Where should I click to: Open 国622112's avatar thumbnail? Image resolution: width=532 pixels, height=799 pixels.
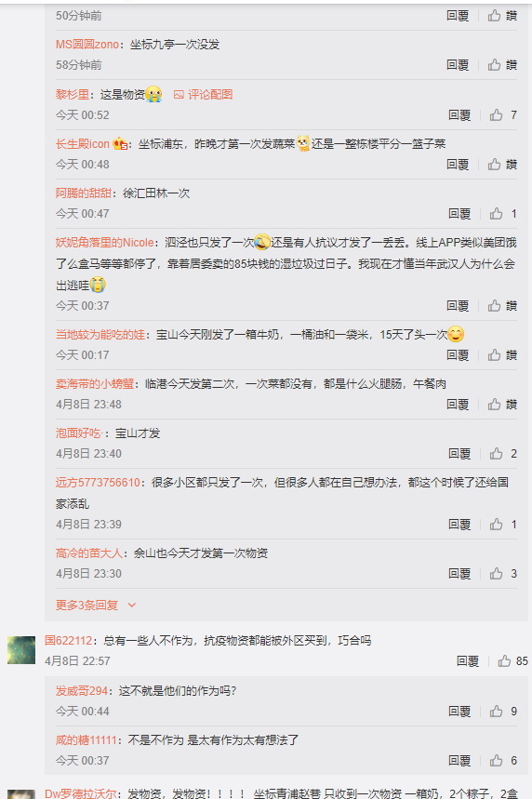pos(21,649)
